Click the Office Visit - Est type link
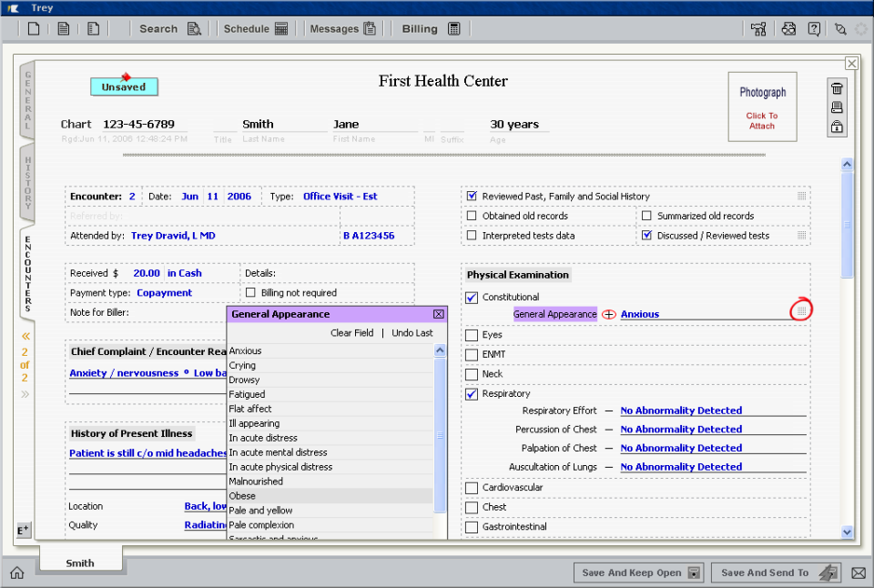This screenshot has height=588, width=874. pyautogui.click(x=340, y=197)
